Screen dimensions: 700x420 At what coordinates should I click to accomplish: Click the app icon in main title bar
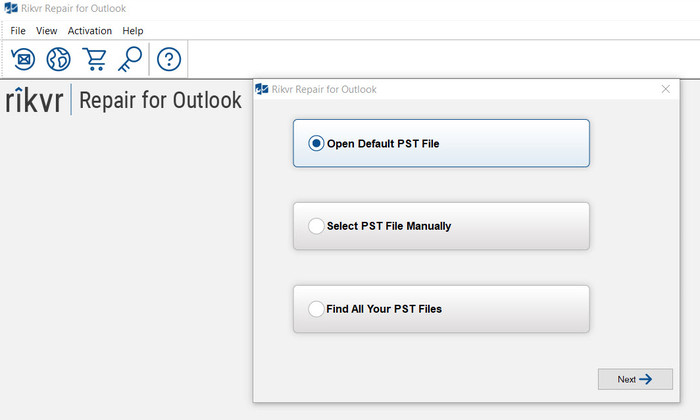[10, 9]
